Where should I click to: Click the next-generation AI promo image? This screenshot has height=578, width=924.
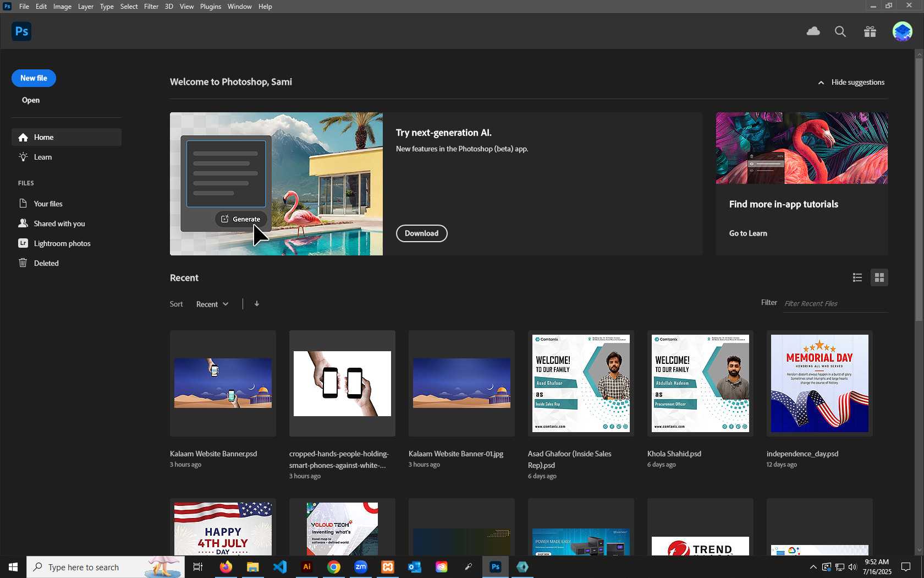(x=276, y=184)
